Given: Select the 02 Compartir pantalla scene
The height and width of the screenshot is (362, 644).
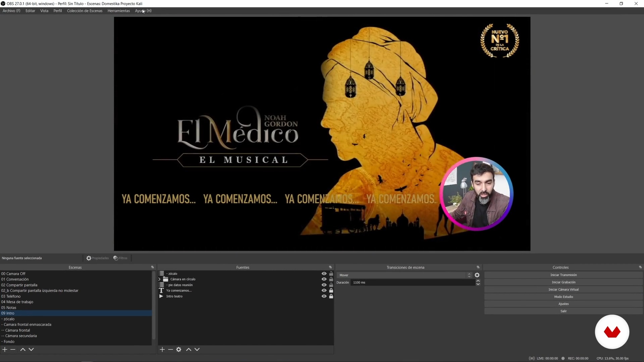Looking at the screenshot, I should tap(76, 285).
